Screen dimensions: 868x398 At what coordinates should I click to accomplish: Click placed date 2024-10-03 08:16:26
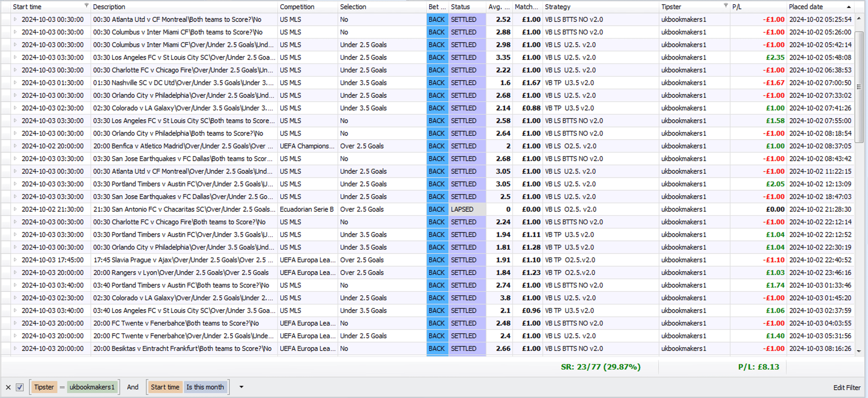pos(820,348)
